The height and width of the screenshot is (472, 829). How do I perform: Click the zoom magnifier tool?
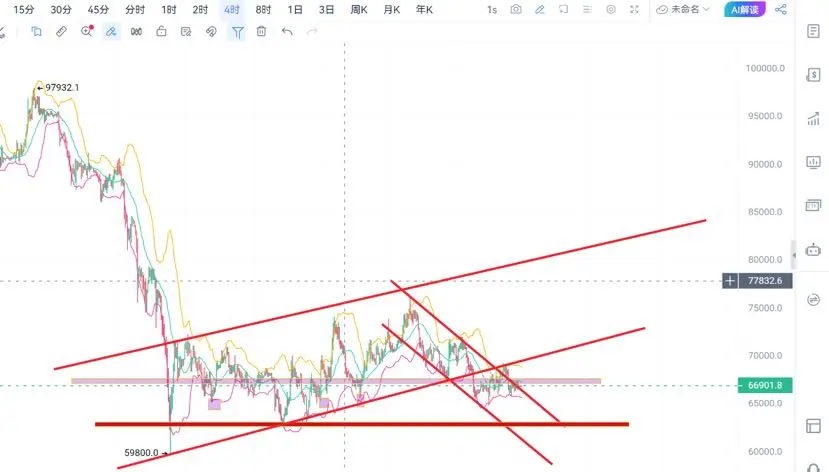[x=87, y=32]
